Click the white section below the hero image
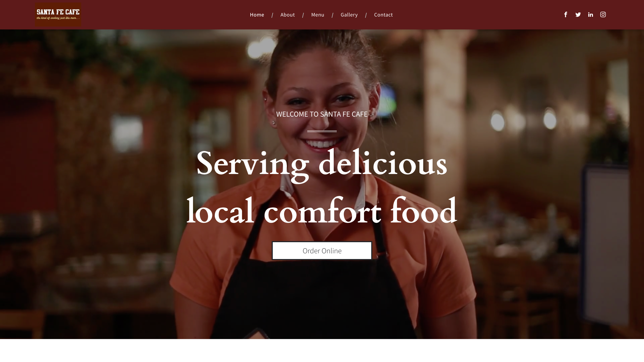 [322, 350]
